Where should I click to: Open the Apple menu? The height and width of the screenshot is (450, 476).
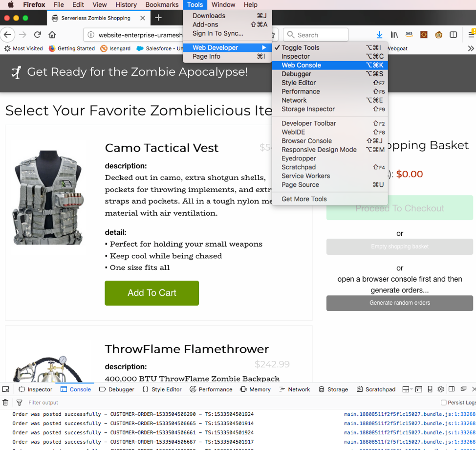tap(11, 4)
